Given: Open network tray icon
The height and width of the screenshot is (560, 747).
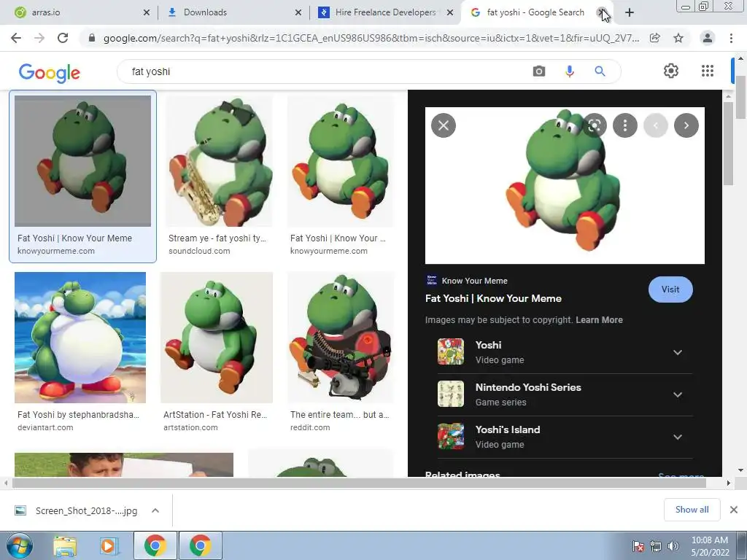Looking at the screenshot, I should point(656,545).
